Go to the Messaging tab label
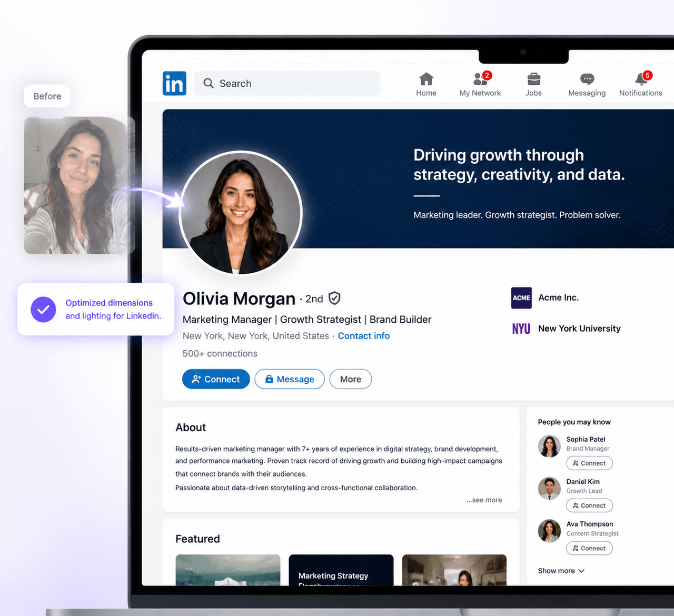 coord(587,93)
